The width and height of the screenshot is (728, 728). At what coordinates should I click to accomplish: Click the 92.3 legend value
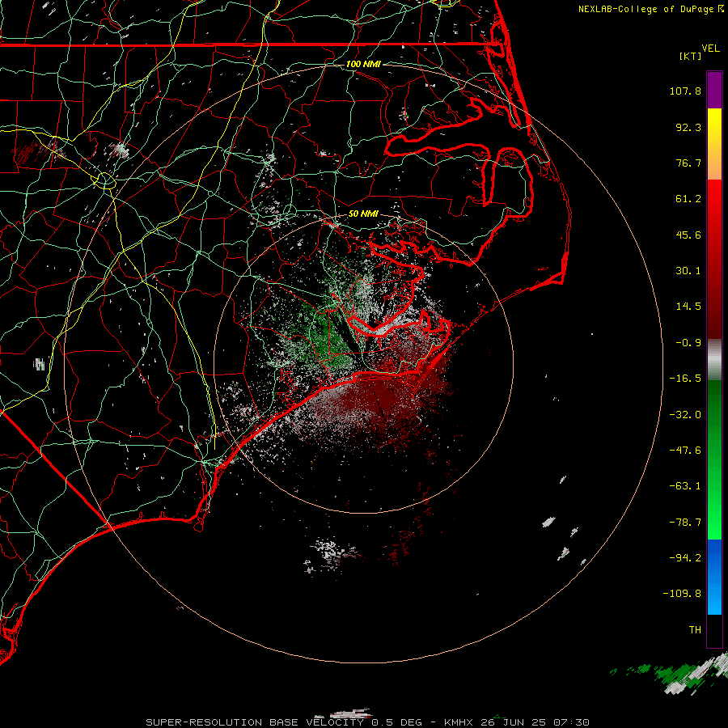pos(688,127)
